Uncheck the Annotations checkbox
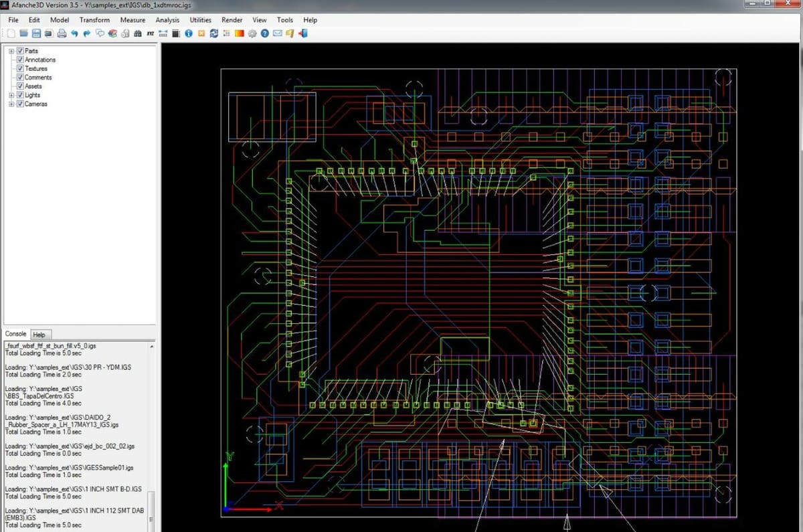The image size is (803, 532). [20, 60]
